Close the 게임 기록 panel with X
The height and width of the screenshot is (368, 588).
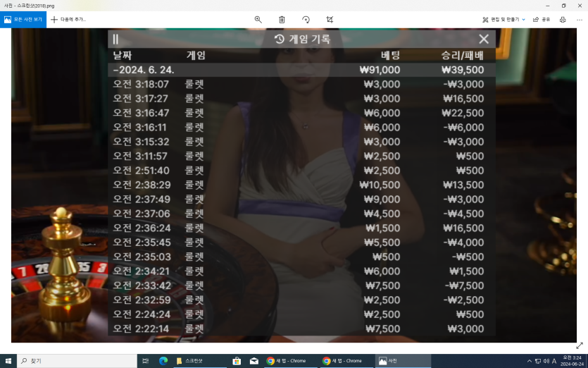[484, 39]
